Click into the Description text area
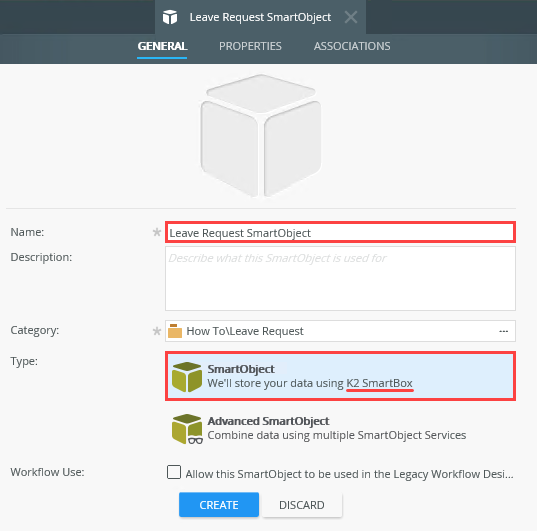 pyautogui.click(x=340, y=279)
